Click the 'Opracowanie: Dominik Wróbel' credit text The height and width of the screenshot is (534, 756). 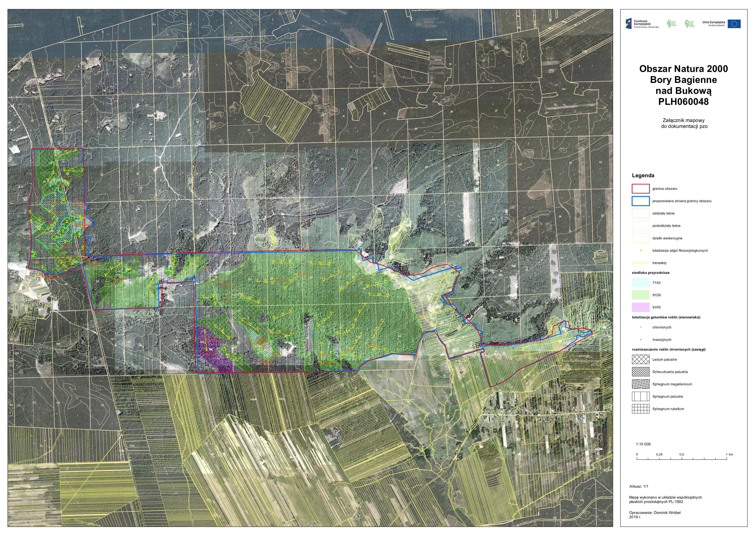[x=655, y=513]
